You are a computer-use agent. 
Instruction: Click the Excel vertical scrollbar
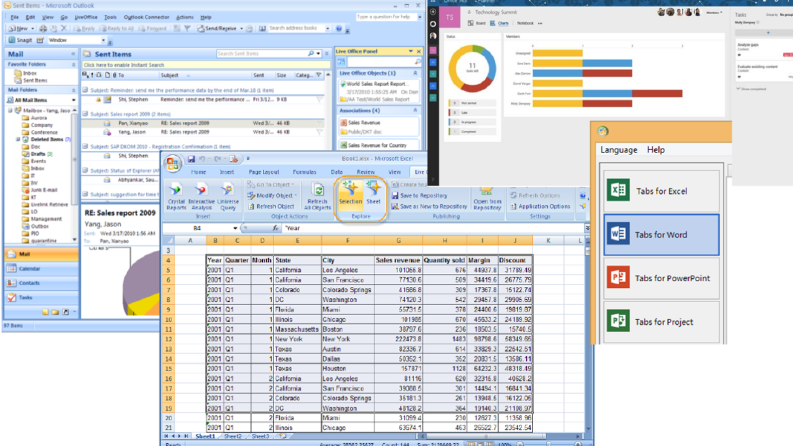[x=587, y=334]
